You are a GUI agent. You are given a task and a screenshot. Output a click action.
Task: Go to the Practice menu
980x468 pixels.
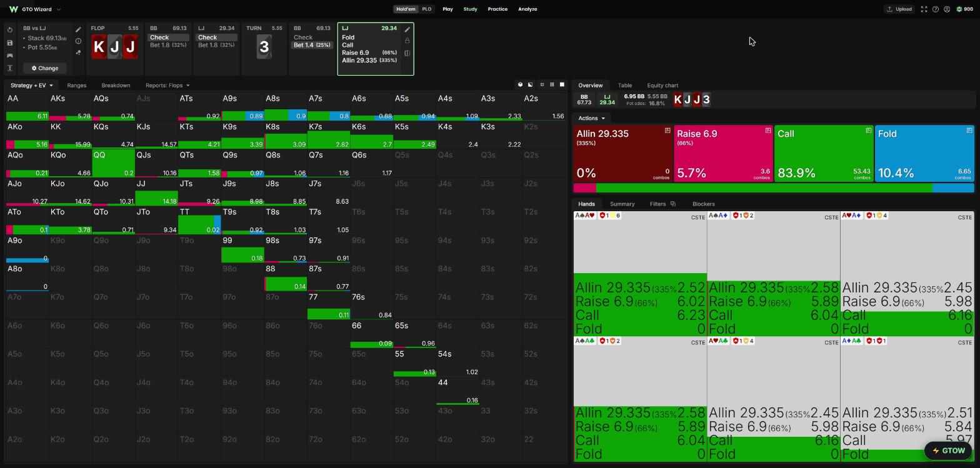coord(497,9)
